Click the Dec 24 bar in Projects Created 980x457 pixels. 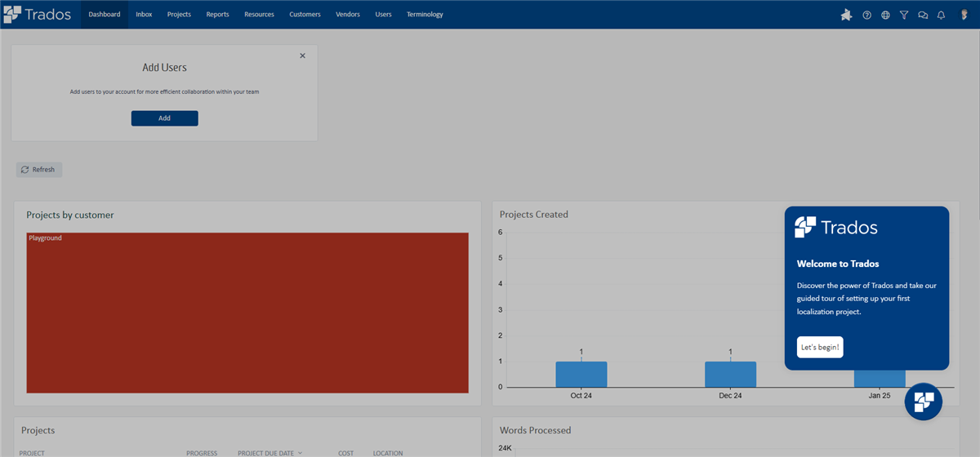click(x=730, y=374)
